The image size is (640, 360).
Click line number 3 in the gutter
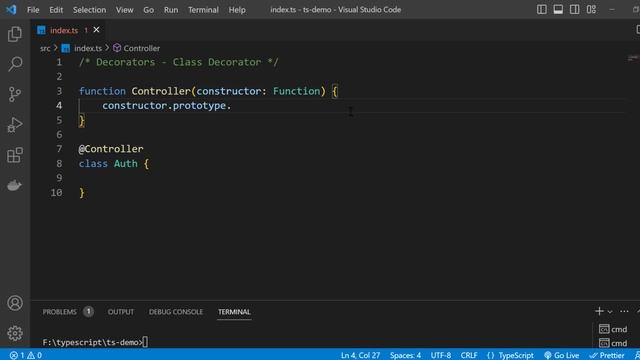coord(59,91)
